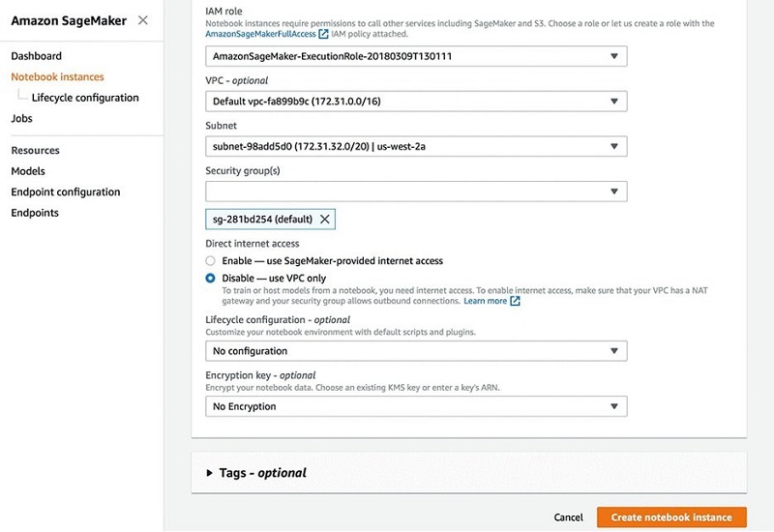Open Jobs in the sidebar
The image size is (774, 532).
pos(21,118)
